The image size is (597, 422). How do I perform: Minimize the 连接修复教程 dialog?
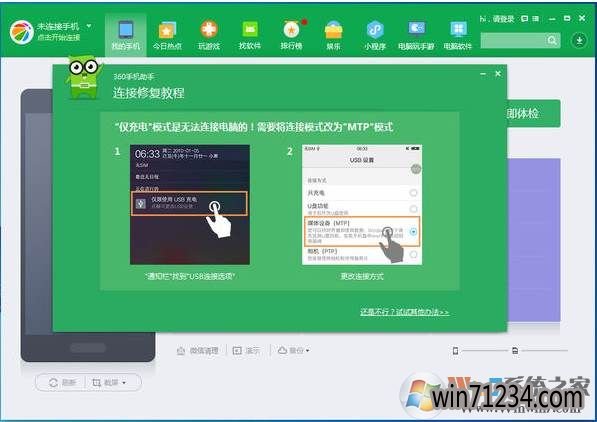coord(483,74)
